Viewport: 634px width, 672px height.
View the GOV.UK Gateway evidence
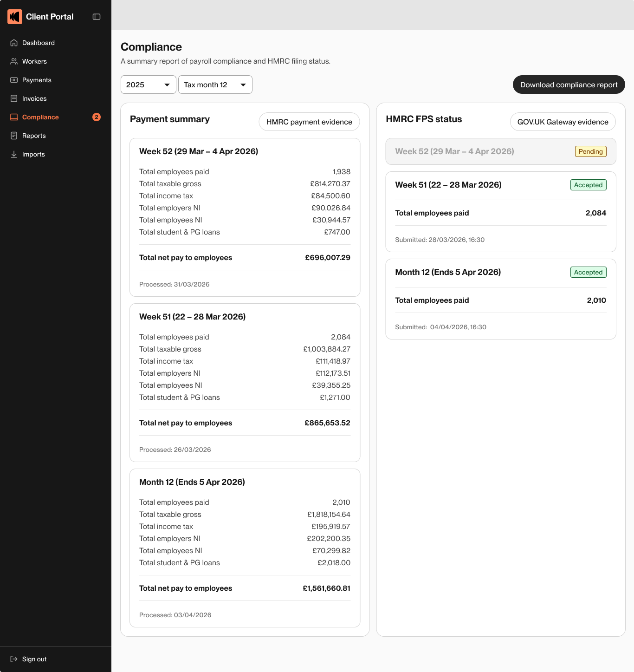(x=563, y=122)
